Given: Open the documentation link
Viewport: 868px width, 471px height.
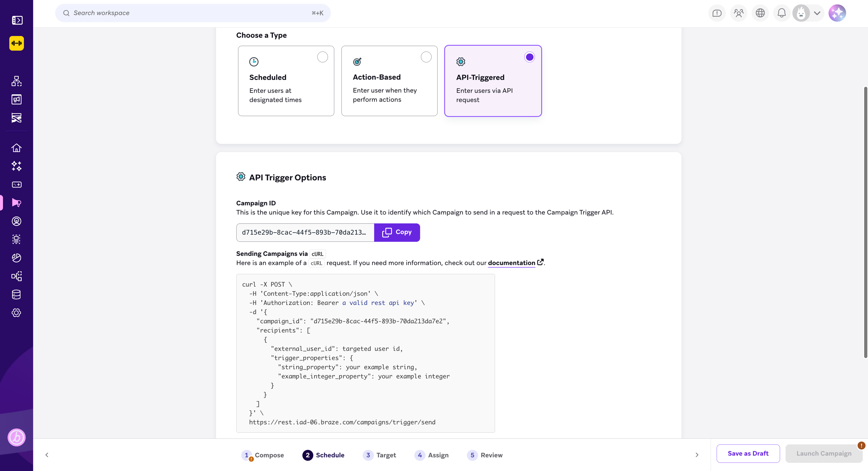Looking at the screenshot, I should coord(512,263).
